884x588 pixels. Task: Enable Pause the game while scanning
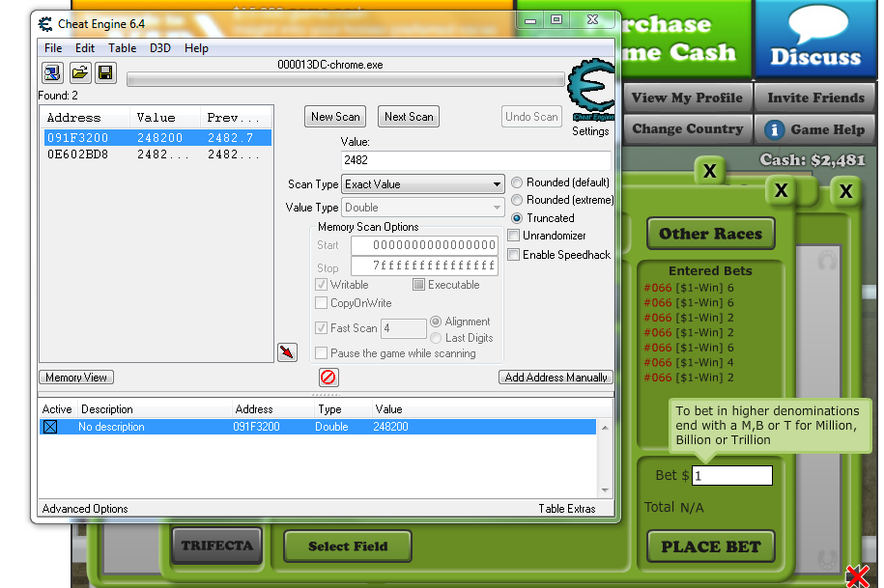tap(321, 353)
